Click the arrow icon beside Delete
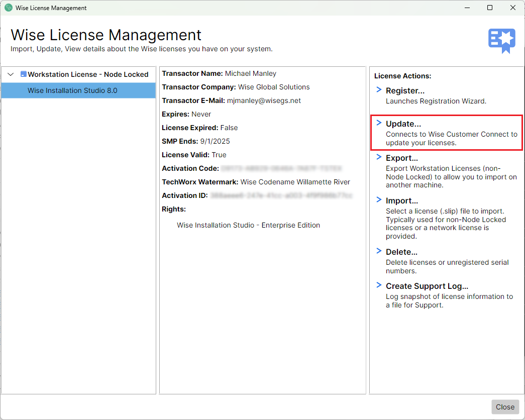Image resolution: width=525 pixels, height=420 pixels. [x=378, y=251]
